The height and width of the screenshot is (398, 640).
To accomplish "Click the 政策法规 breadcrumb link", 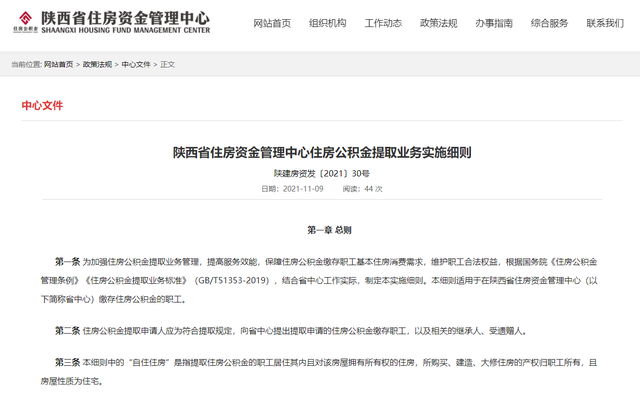I will click(x=97, y=64).
